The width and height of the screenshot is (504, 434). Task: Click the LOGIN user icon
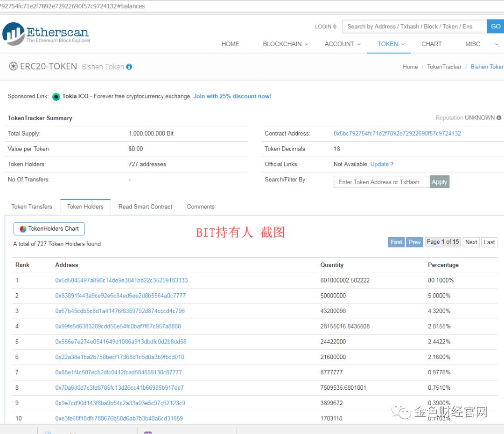(x=333, y=27)
